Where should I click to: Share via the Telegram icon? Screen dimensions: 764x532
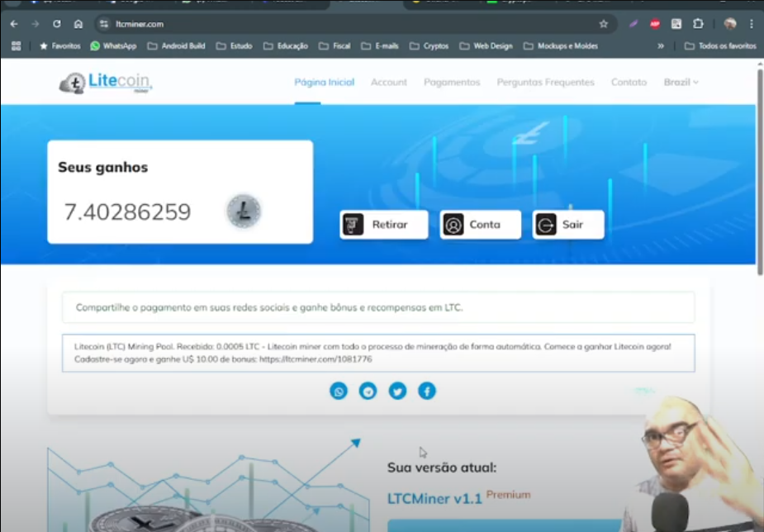pos(368,392)
